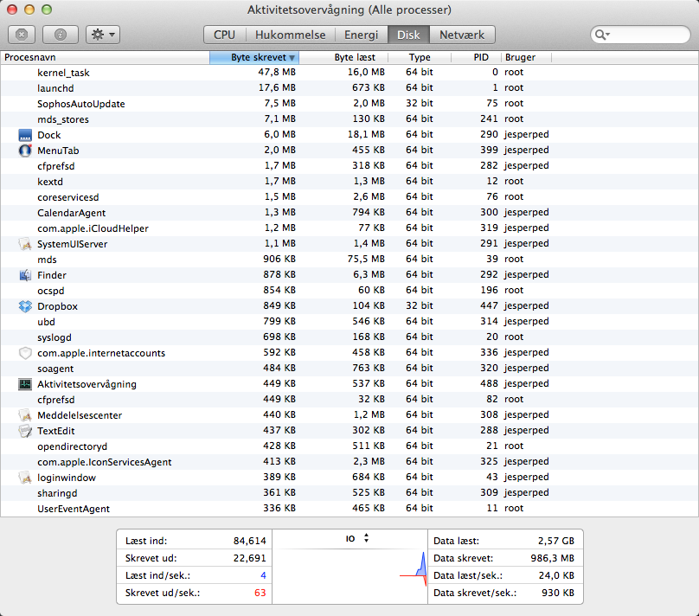Click the Data skrevet value 986,3 MB

552,558
